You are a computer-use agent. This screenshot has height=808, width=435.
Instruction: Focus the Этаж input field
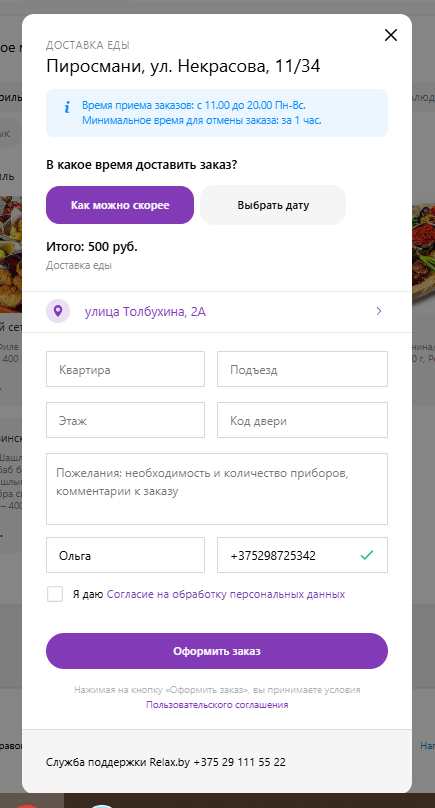point(125,420)
